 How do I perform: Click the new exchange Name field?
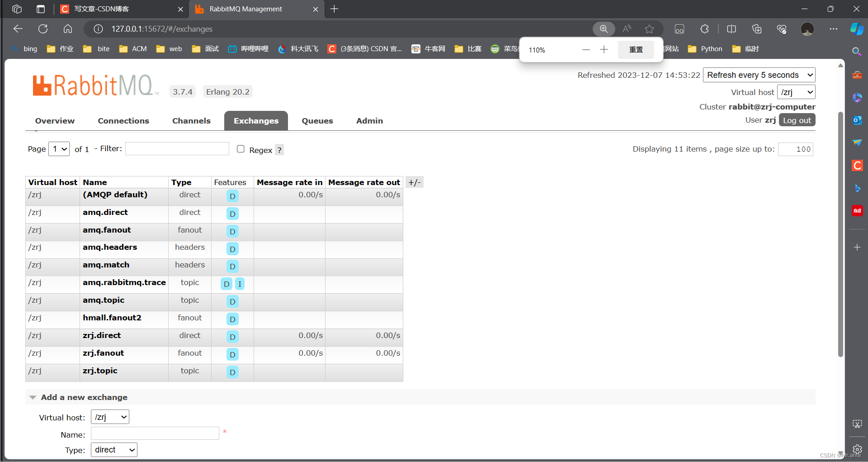pyautogui.click(x=155, y=433)
